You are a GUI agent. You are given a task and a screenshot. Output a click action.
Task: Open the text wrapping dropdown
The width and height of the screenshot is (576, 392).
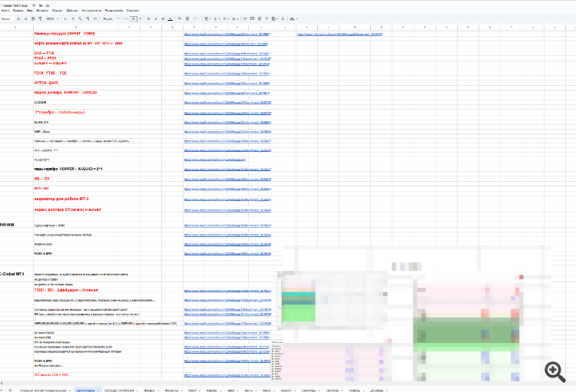pyautogui.click(x=226, y=18)
